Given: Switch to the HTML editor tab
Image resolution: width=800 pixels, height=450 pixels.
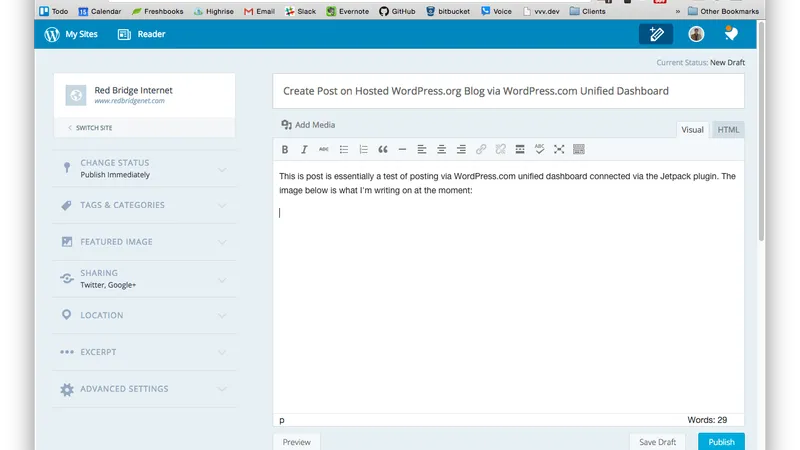Looking at the screenshot, I should point(728,130).
